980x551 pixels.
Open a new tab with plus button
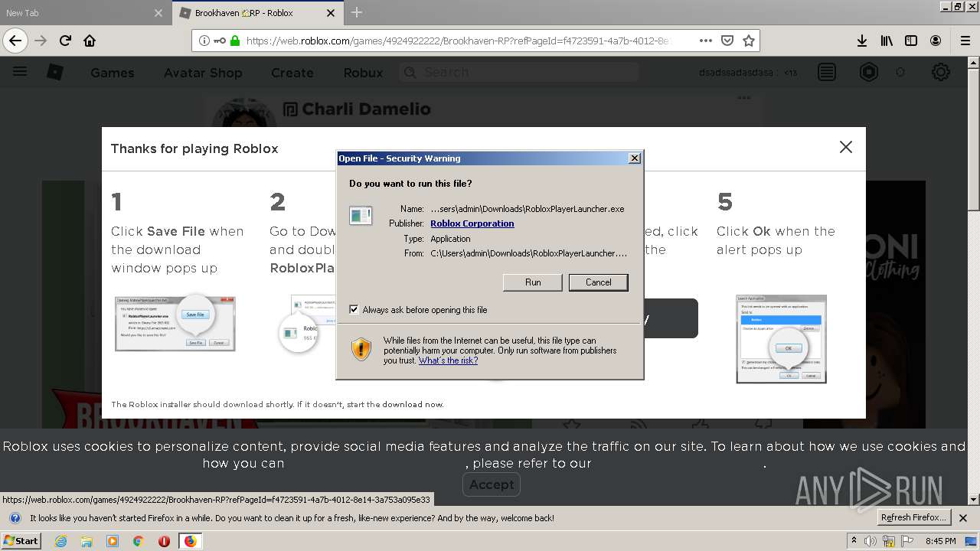coord(357,12)
